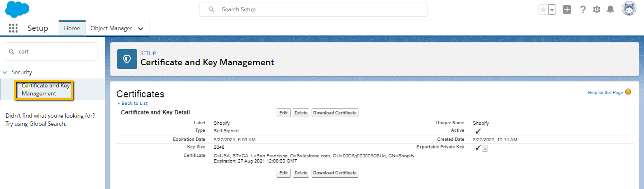This screenshot has width=644, height=189.
Task: Click the bottom Delete button
Action: 301,173
